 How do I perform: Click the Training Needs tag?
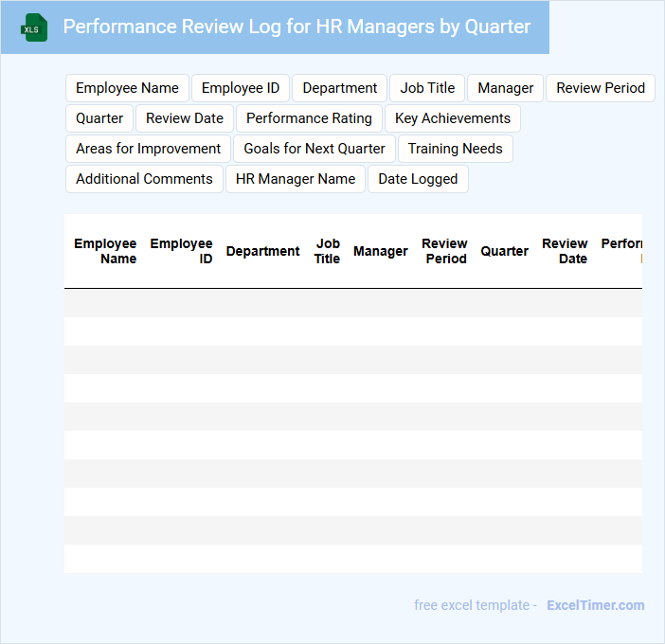tap(455, 149)
